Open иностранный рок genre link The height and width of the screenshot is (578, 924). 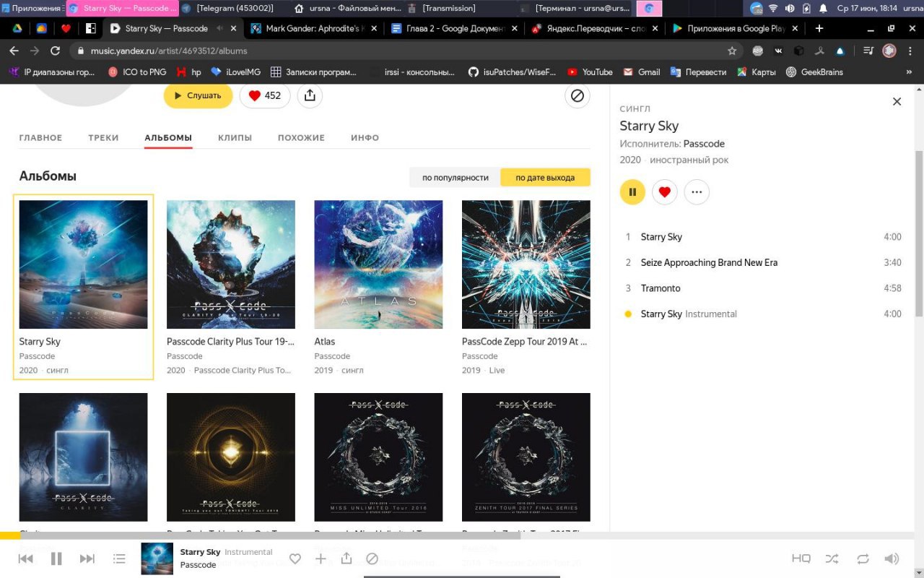coord(689,160)
